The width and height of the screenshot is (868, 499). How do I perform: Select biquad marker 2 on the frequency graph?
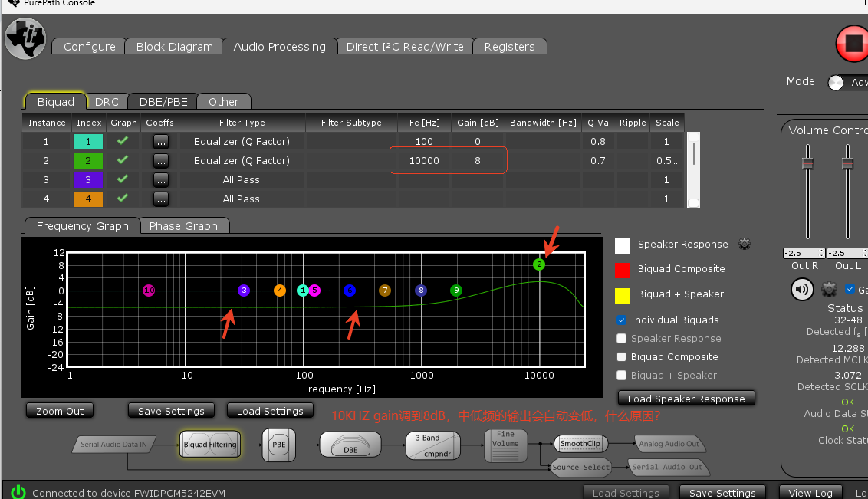click(x=538, y=264)
